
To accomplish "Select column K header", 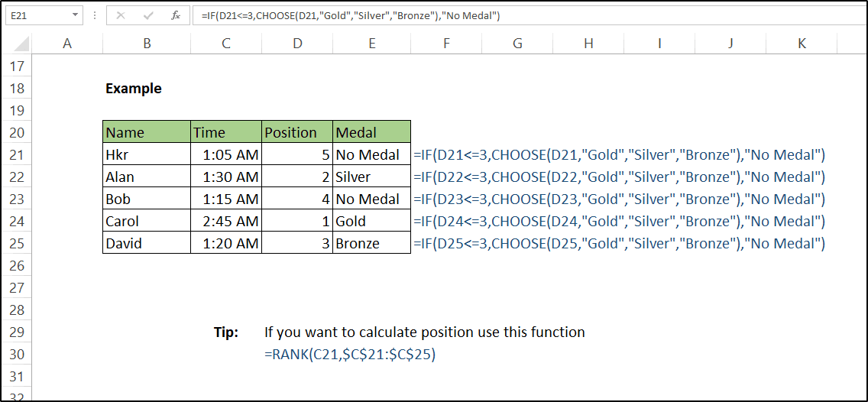I will click(802, 44).
